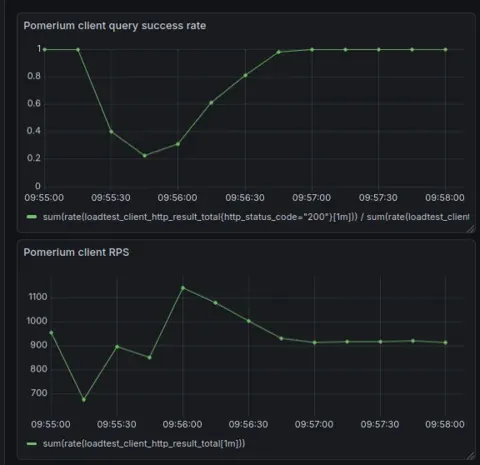The image size is (480, 465).
Task: Click success rate data point at 09:56:00
Action: 178,144
